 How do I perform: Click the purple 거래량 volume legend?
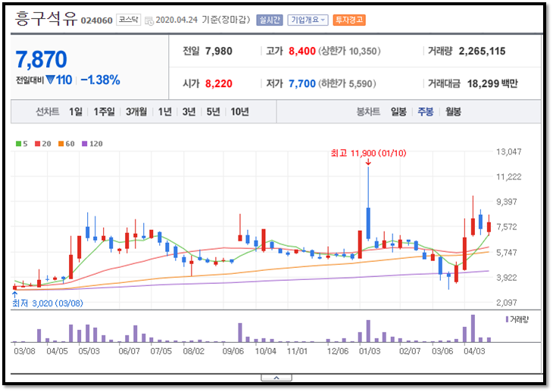point(517,319)
